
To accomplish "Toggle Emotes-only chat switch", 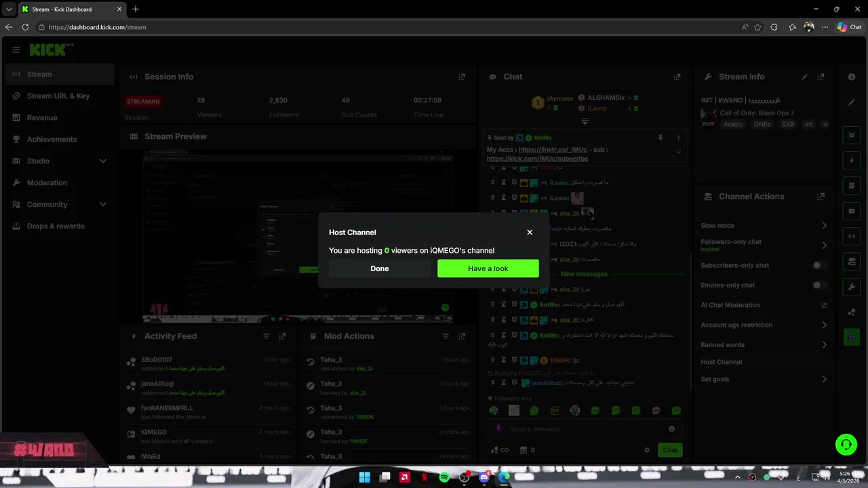I will click(820, 285).
